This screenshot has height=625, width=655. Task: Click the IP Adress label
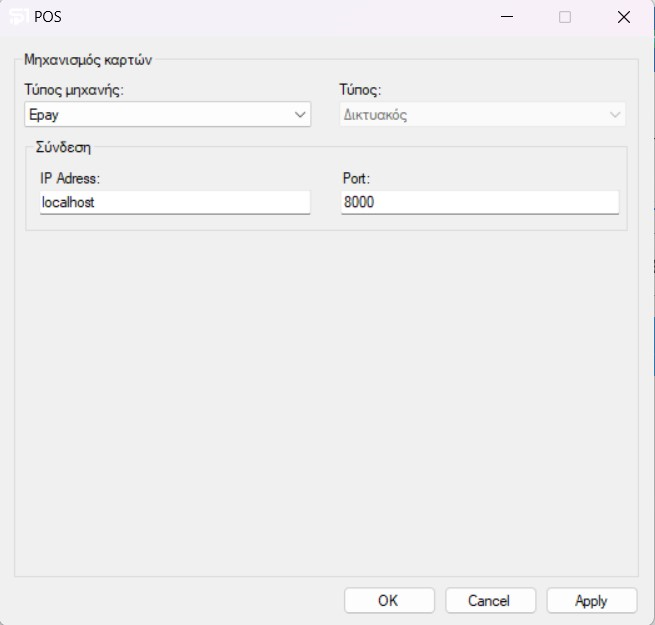point(70,178)
